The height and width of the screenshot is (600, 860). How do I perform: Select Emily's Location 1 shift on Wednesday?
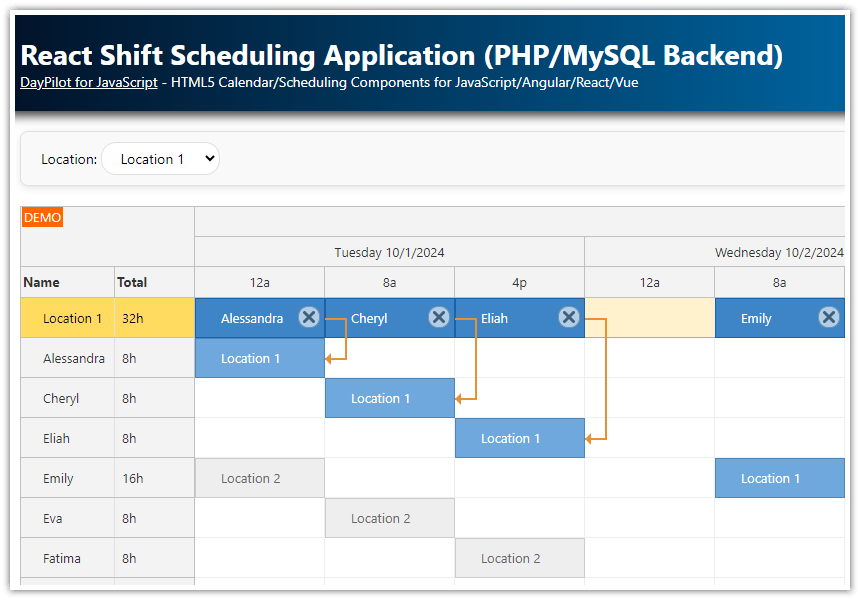coord(779,477)
